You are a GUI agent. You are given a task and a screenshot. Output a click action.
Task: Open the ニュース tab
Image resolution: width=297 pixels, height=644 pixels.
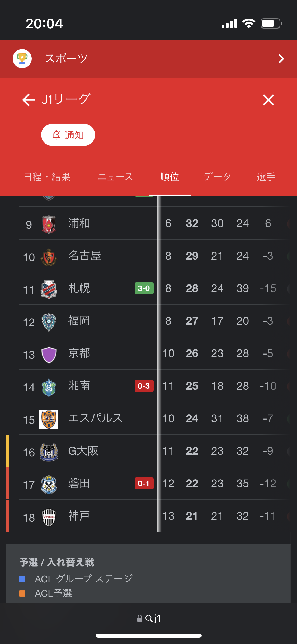tap(115, 177)
